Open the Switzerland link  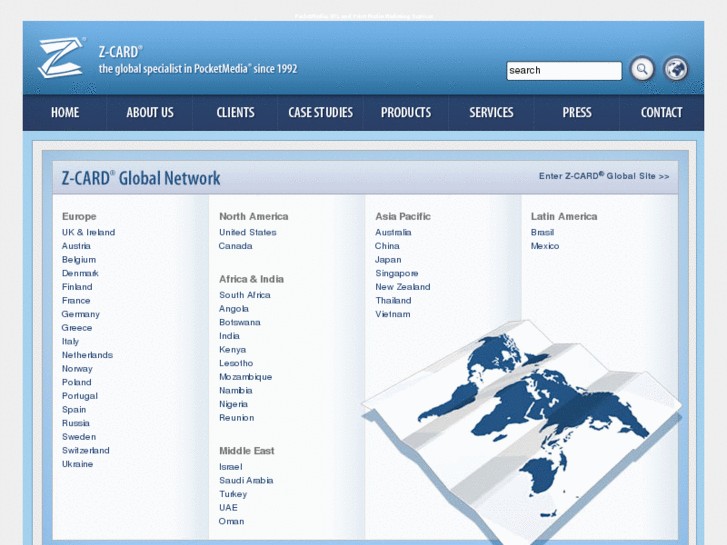pos(86,450)
